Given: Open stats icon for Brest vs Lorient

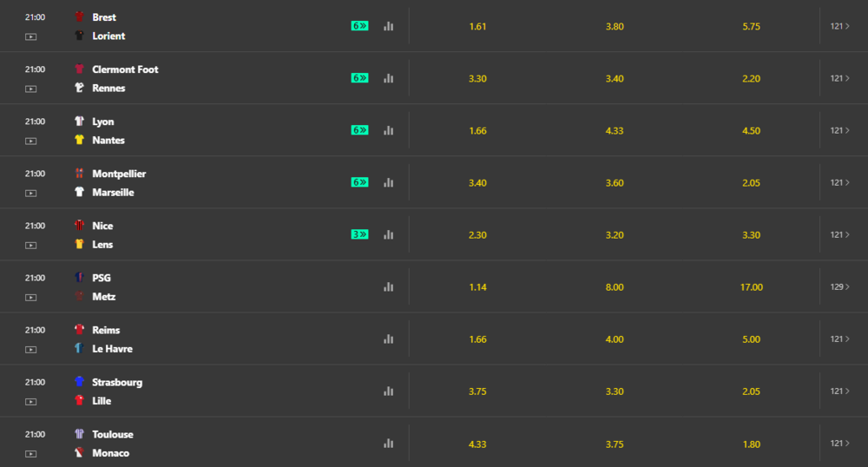Looking at the screenshot, I should [389, 26].
